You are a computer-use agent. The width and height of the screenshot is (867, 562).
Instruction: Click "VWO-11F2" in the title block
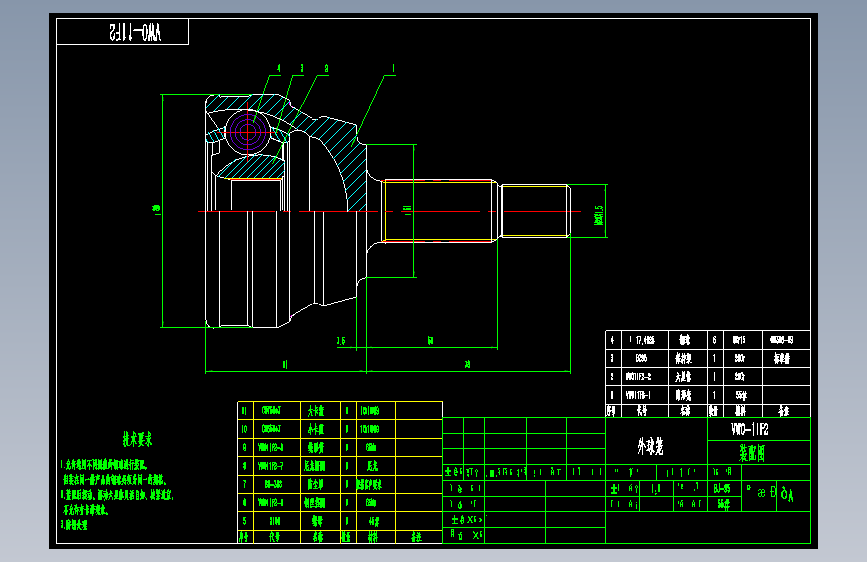click(x=750, y=429)
